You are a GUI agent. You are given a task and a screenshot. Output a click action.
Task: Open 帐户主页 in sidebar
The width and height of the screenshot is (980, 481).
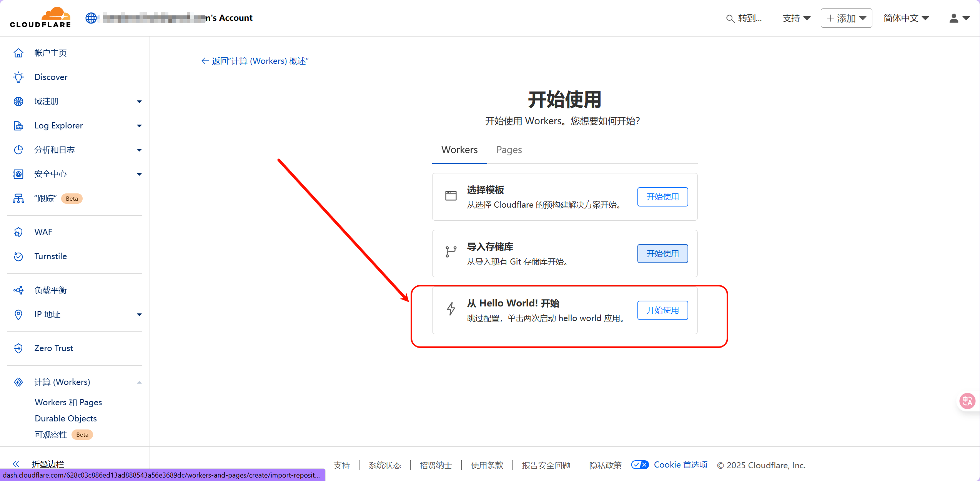coord(50,53)
